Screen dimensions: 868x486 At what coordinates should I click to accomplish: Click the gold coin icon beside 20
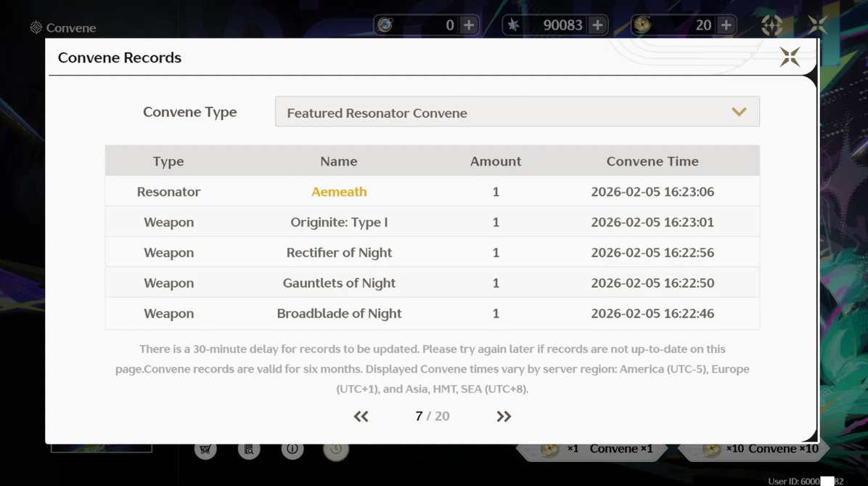[642, 25]
